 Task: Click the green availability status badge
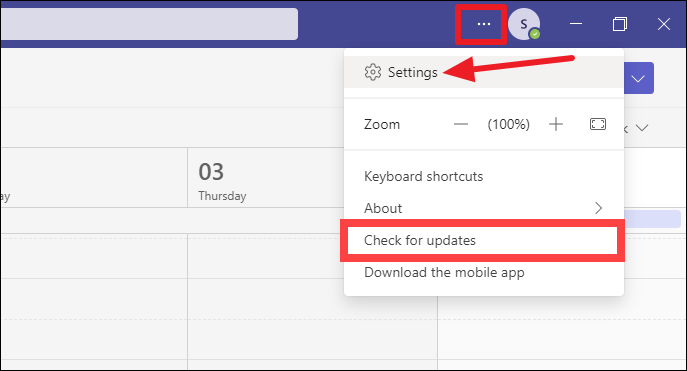tap(535, 34)
